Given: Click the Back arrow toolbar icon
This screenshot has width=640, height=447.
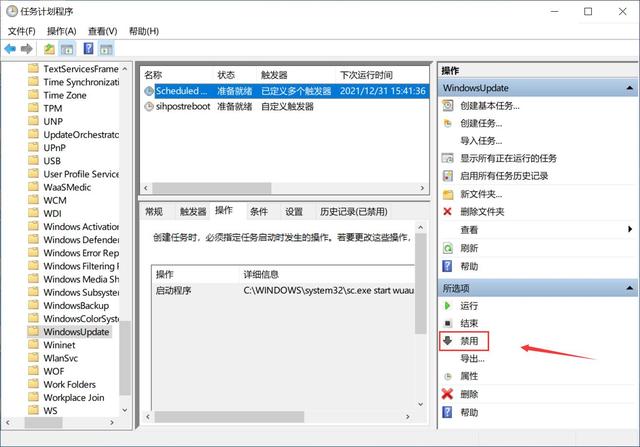Looking at the screenshot, I should pos(10,49).
